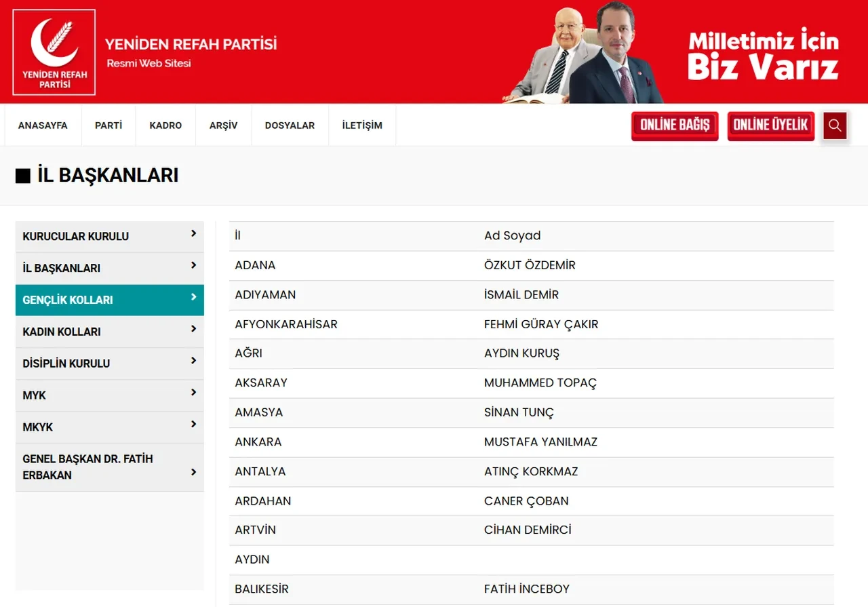Open Genel Başkan Dr. Fatih Erbakan page

pos(87,467)
